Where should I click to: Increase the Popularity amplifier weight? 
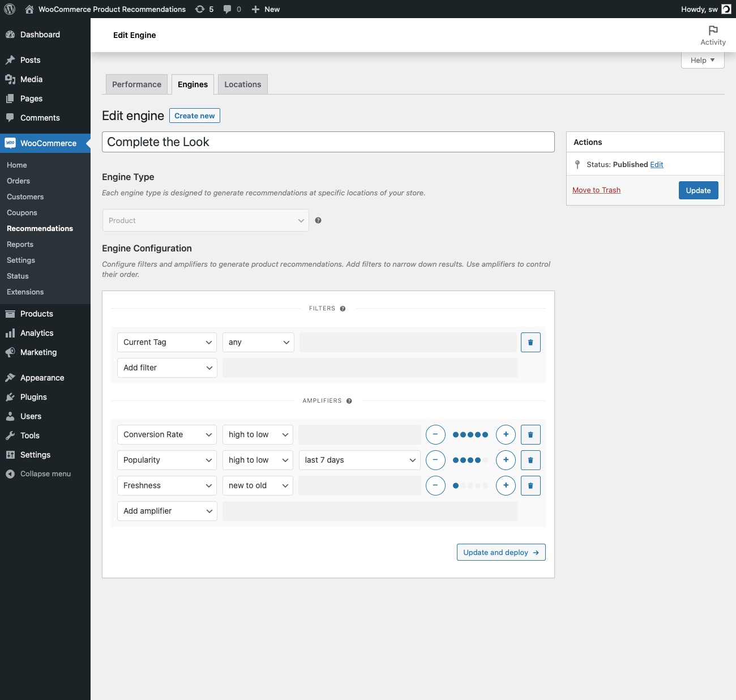506,460
